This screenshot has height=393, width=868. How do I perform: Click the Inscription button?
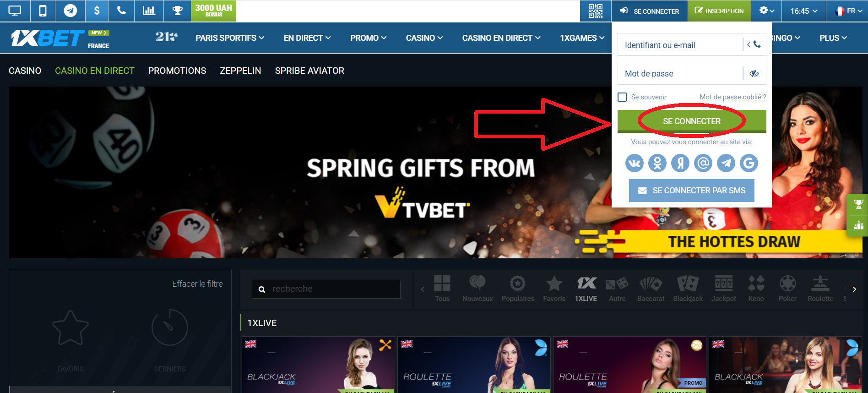point(719,11)
